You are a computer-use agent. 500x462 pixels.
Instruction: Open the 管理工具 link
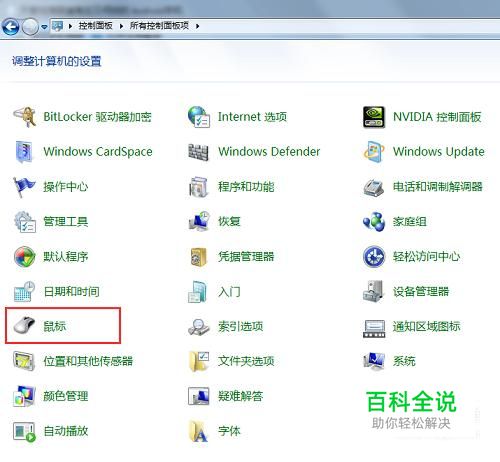point(66,222)
